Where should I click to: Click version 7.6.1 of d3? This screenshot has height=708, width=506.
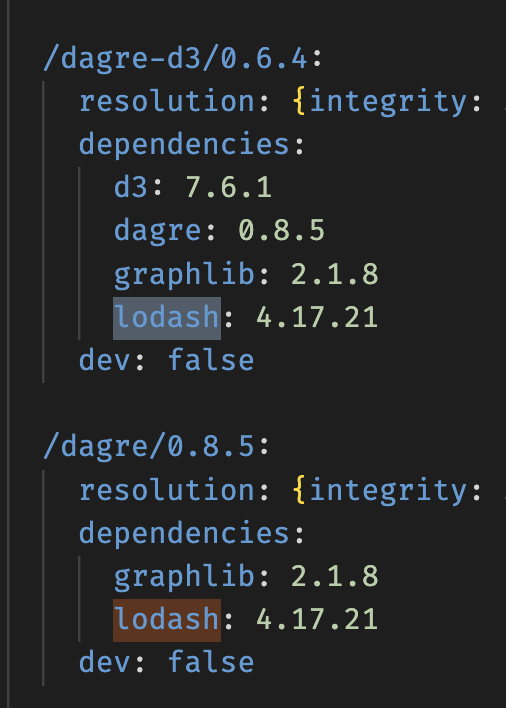(x=228, y=188)
